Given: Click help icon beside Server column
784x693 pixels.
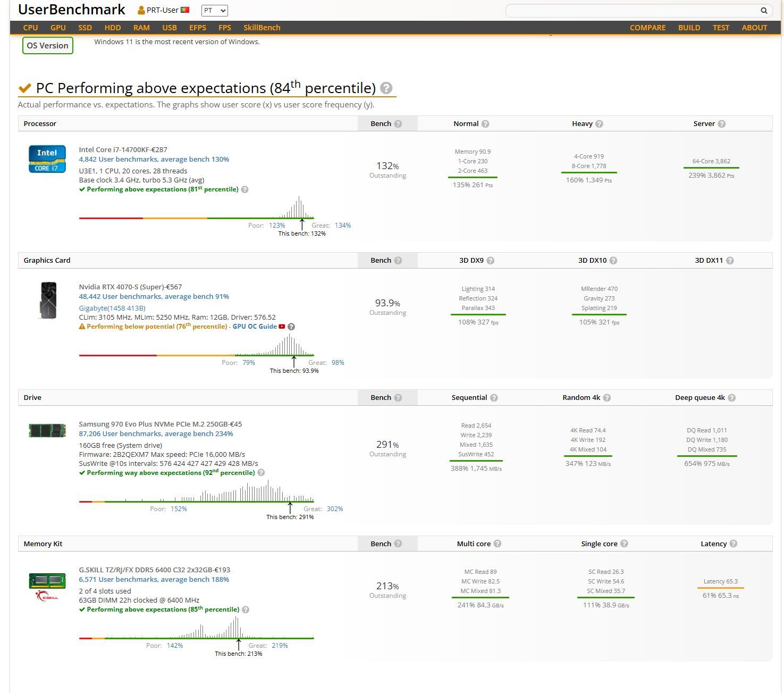Looking at the screenshot, I should [x=722, y=124].
